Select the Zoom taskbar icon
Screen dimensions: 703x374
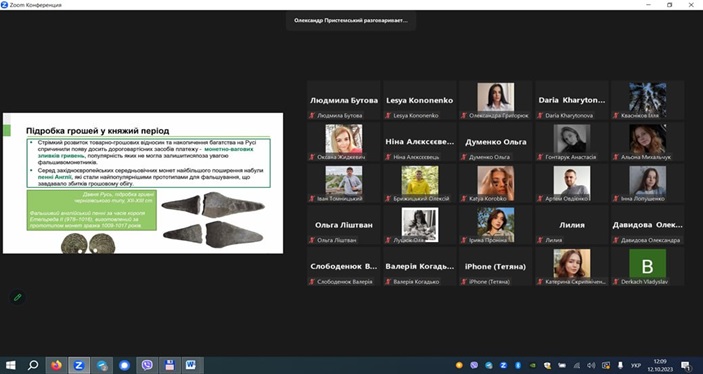pos(79,365)
